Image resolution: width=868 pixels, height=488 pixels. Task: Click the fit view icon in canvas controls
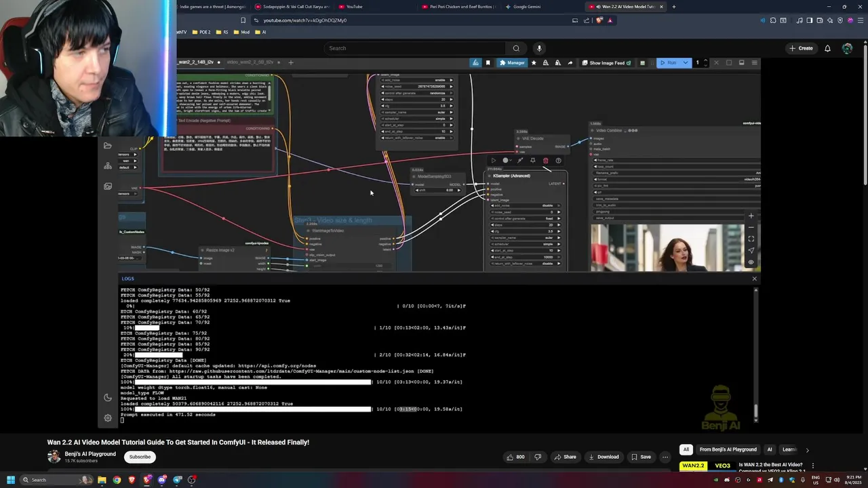point(751,239)
